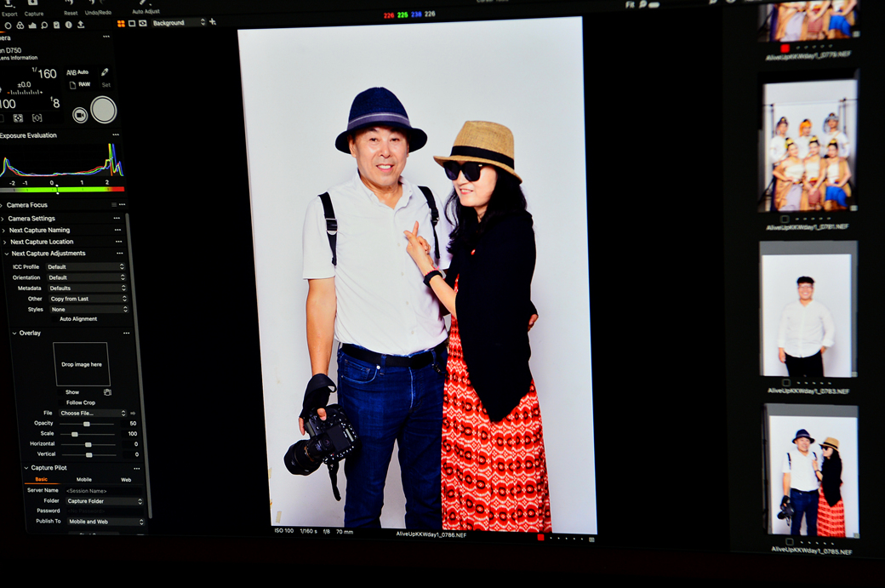Expand the Next Capture Location section
885x588 pixels.
coord(4,242)
